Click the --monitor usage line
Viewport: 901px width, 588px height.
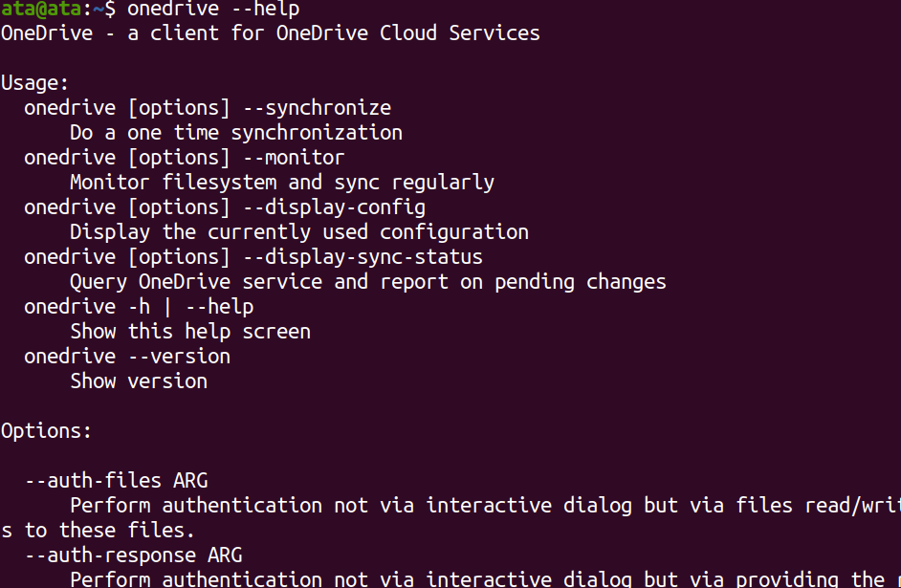[x=185, y=158]
